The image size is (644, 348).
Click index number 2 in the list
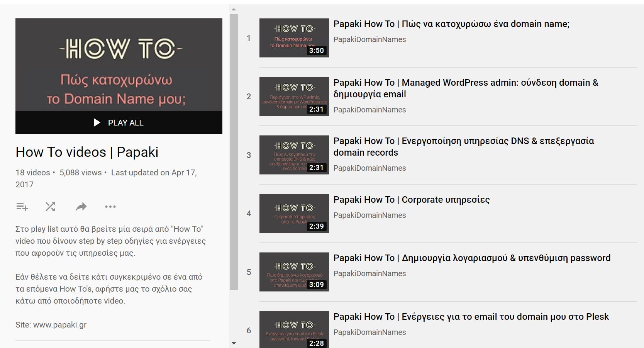[249, 97]
